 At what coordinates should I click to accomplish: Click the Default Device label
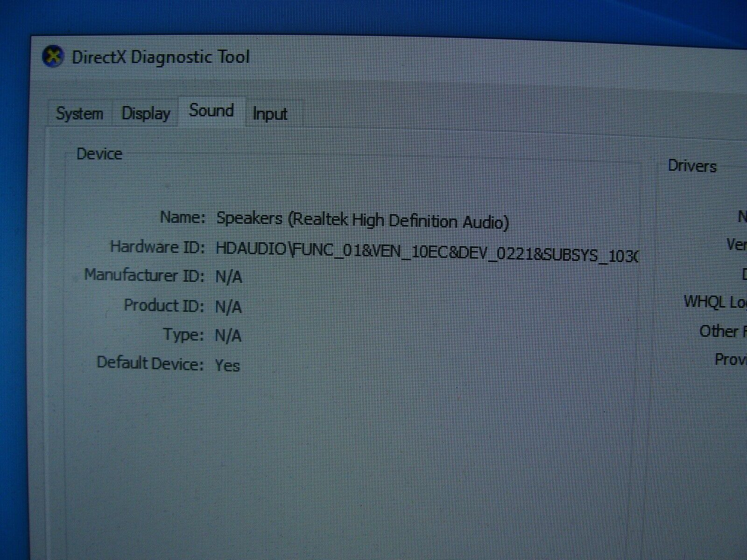tap(150, 363)
